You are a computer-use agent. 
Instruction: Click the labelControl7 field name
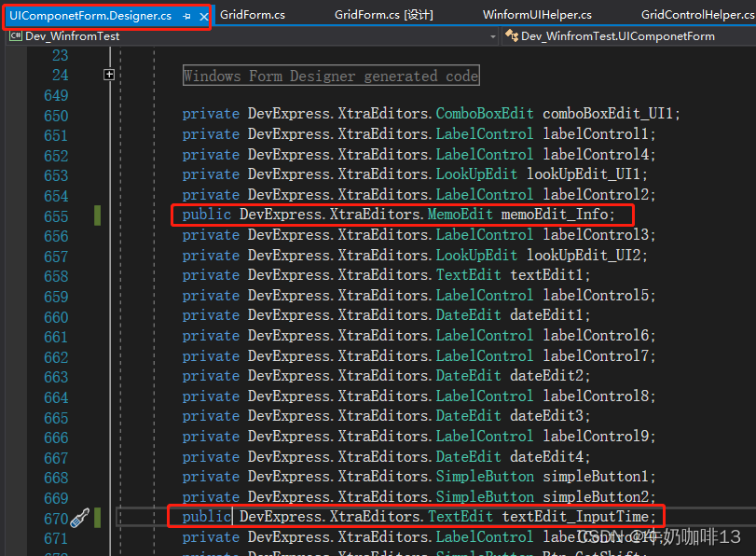[x=596, y=355]
